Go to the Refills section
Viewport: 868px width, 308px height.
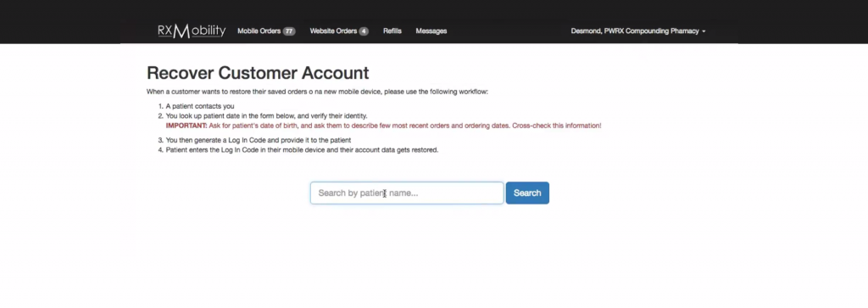tap(392, 31)
